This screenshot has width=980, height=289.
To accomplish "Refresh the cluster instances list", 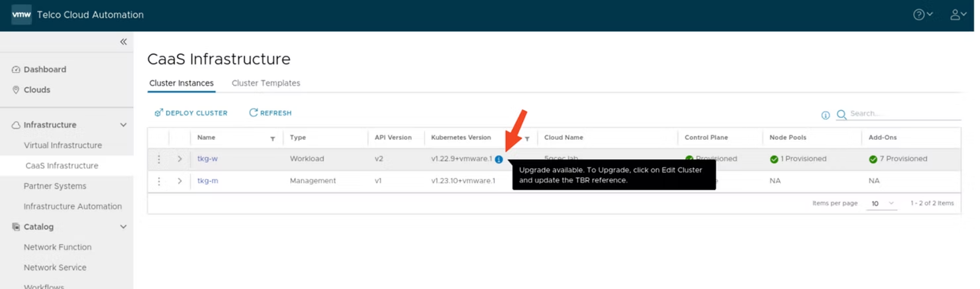I will (270, 113).
